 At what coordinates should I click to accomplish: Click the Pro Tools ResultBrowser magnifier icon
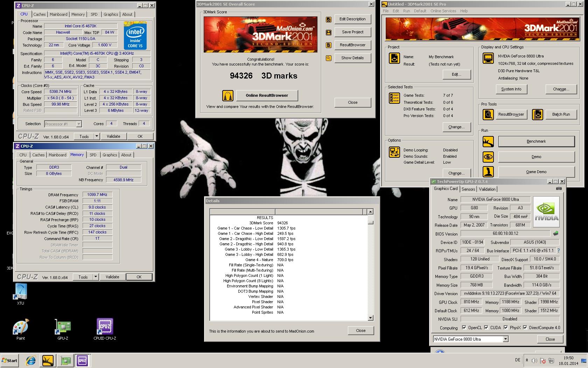488,114
